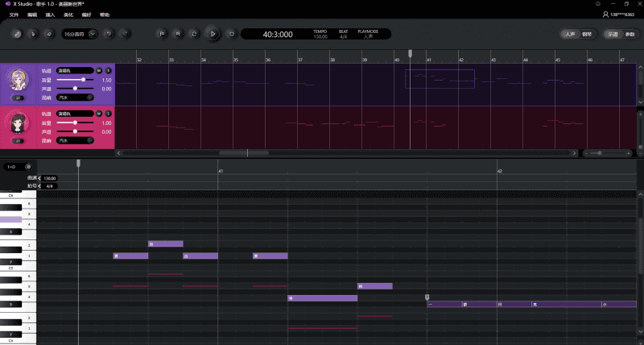The height and width of the screenshot is (345, 644).
Task: Click the TEMPO value 130.00
Action: click(320, 36)
